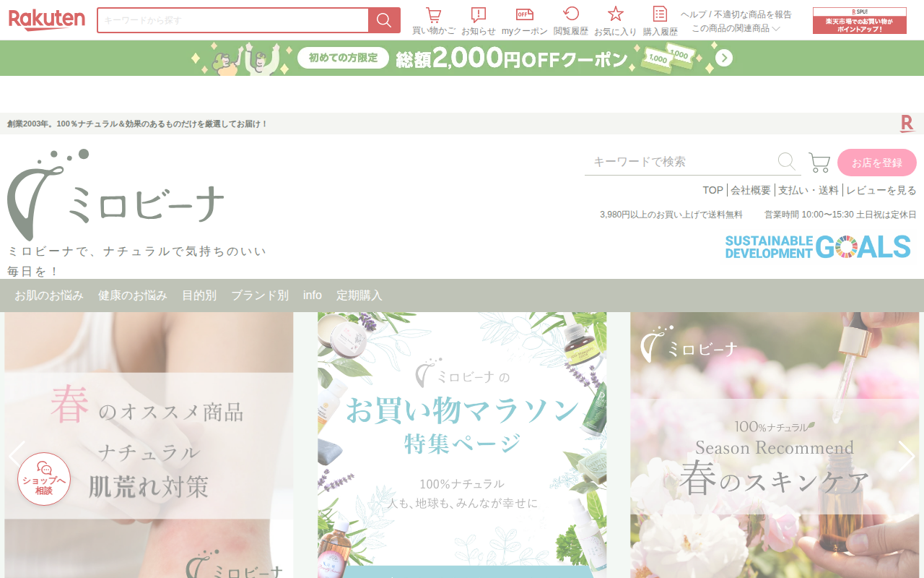This screenshot has width=924, height=578.
Task: Go to the shop TOP link
Action: coord(713,190)
